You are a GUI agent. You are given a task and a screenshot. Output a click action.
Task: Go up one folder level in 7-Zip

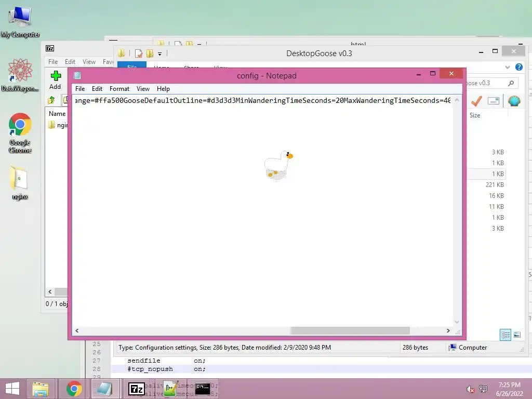tap(51, 100)
